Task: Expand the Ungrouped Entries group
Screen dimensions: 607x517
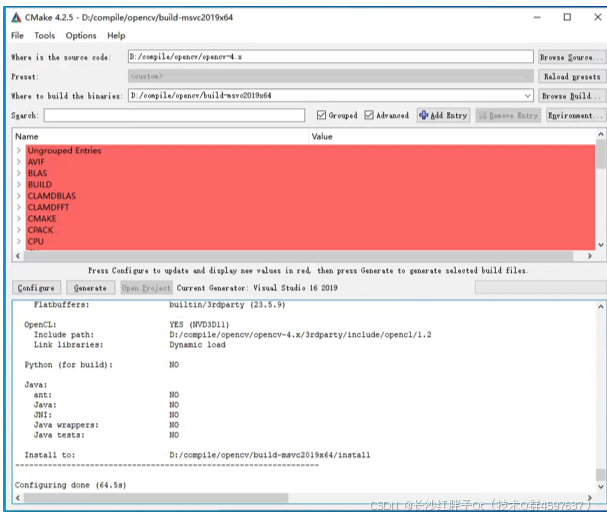Action: tap(18, 151)
